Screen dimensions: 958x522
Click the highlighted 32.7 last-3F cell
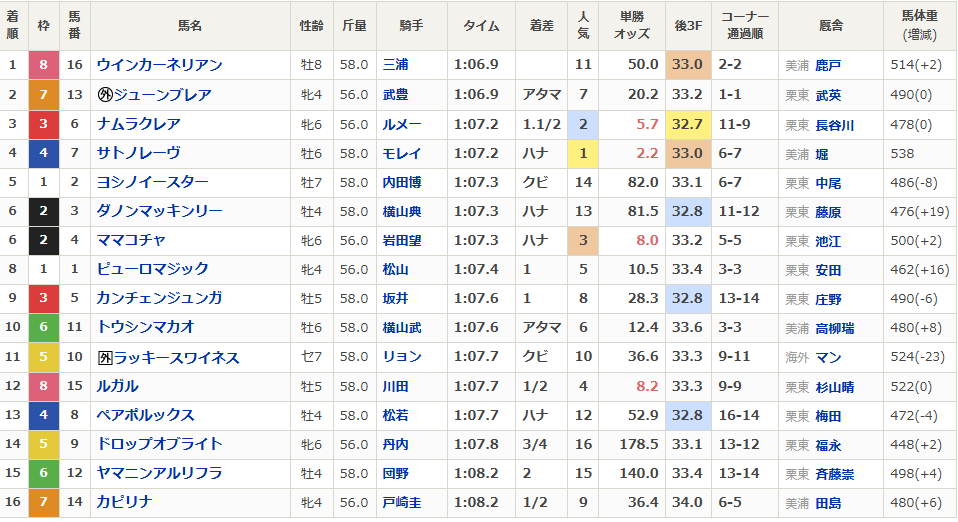[687, 125]
